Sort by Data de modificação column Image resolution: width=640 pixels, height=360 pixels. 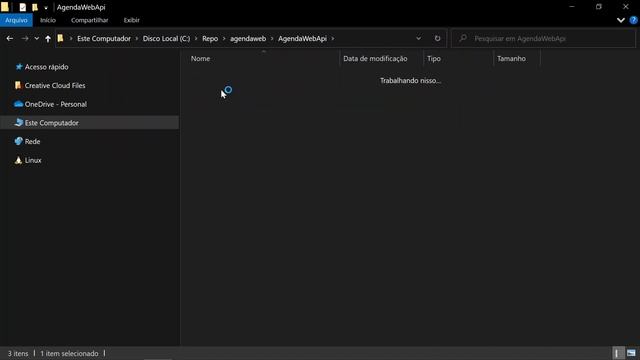click(x=375, y=58)
